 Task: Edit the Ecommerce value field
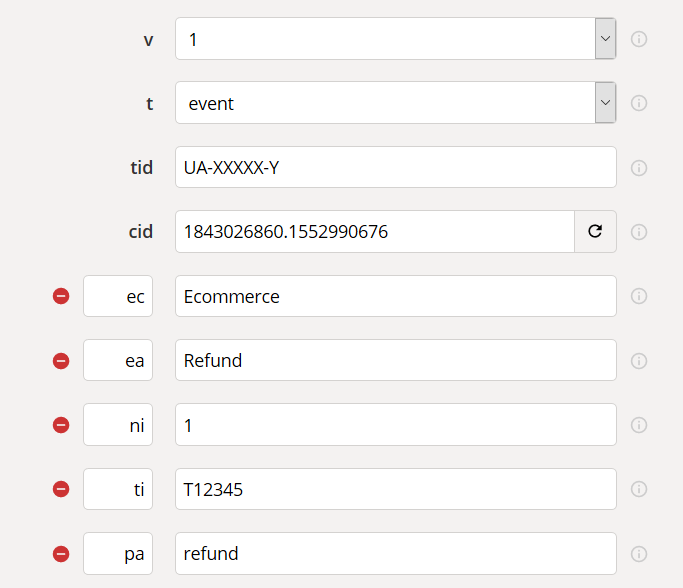(x=395, y=296)
